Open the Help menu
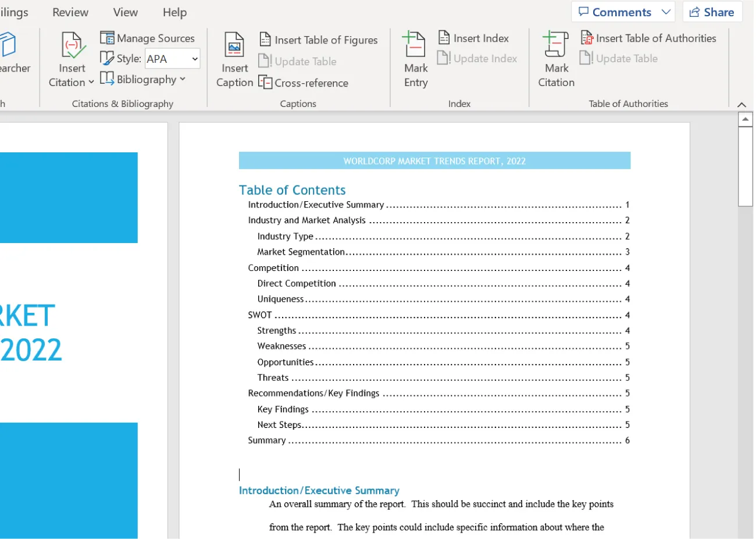756x539 pixels. tap(174, 12)
